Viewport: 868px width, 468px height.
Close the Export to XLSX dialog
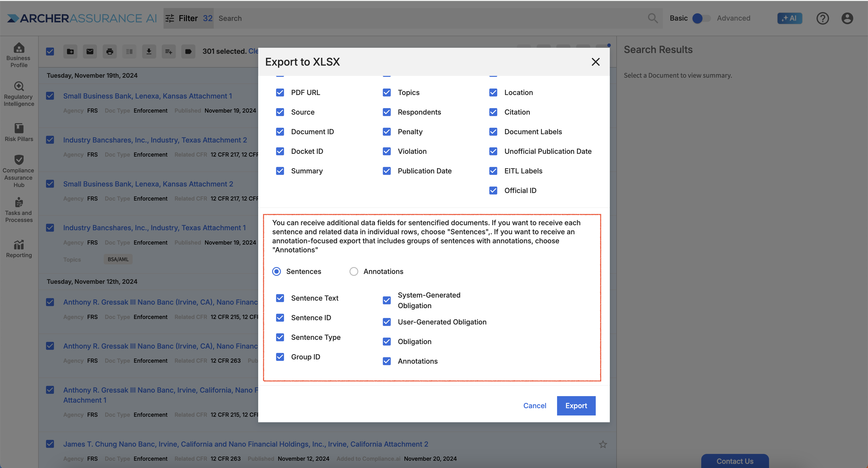[595, 62]
